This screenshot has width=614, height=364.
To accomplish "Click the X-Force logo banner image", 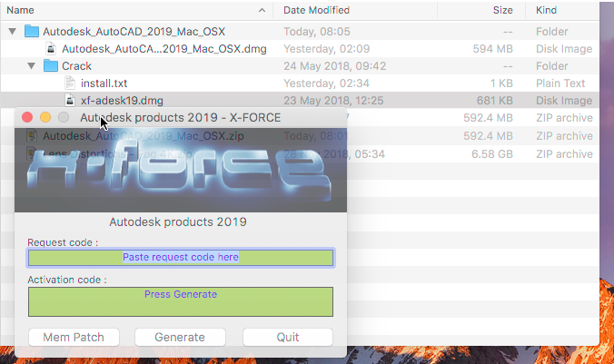I will (181, 171).
